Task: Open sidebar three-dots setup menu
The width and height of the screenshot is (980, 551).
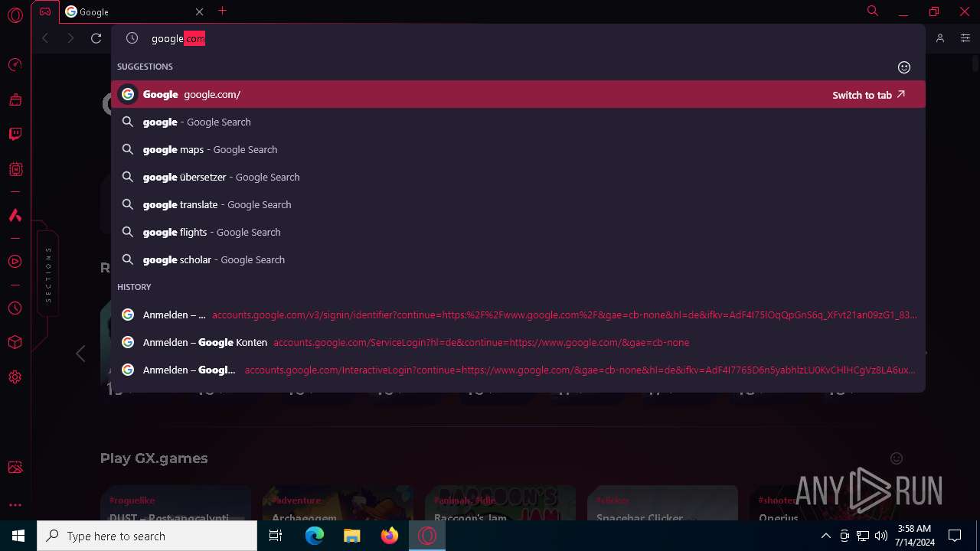Action: (15, 505)
